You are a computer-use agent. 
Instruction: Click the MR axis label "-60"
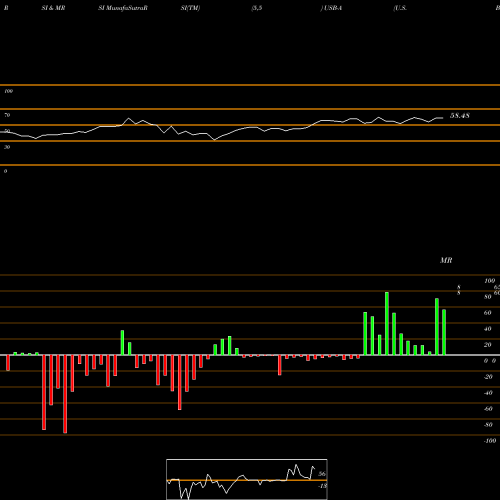(x=488, y=409)
